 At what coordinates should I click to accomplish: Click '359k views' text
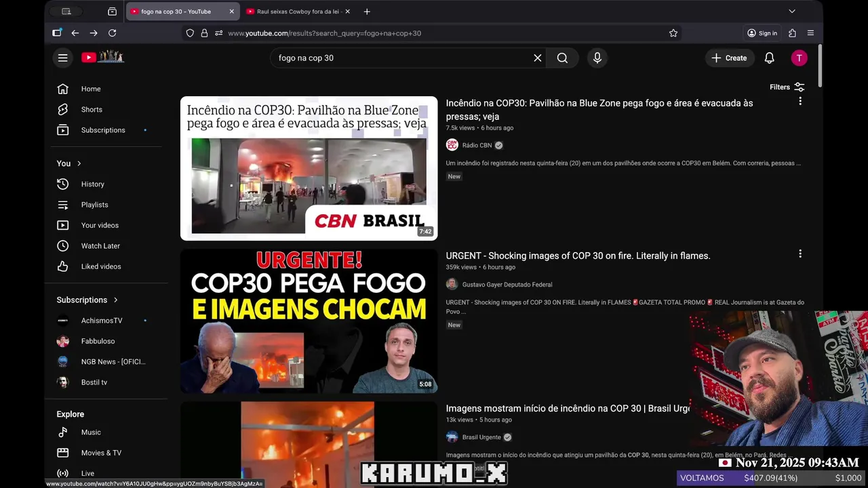click(x=461, y=267)
